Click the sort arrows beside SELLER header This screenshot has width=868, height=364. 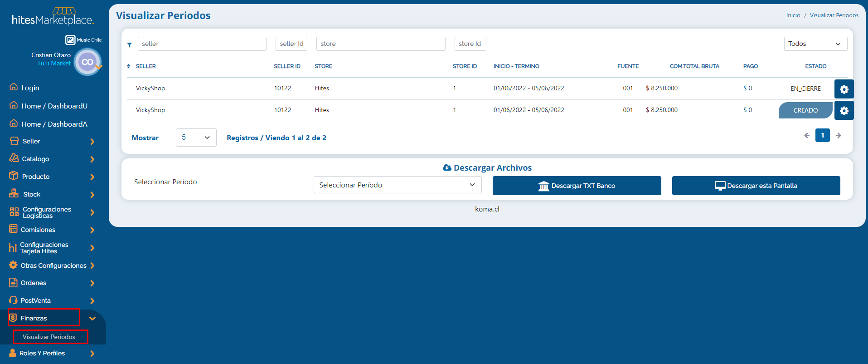tap(129, 66)
